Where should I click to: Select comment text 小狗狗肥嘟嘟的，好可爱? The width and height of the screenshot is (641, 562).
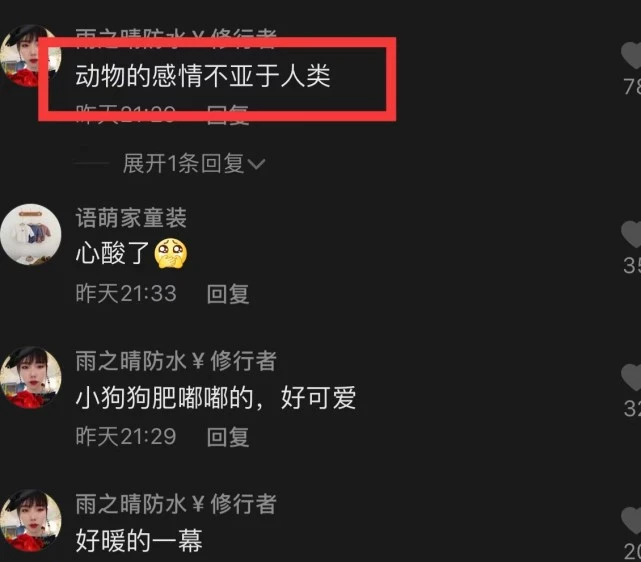click(x=216, y=398)
